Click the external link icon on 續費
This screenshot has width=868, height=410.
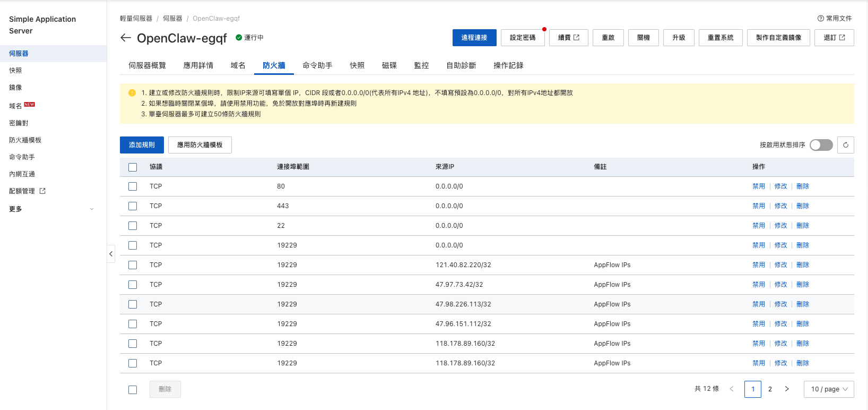(x=577, y=38)
